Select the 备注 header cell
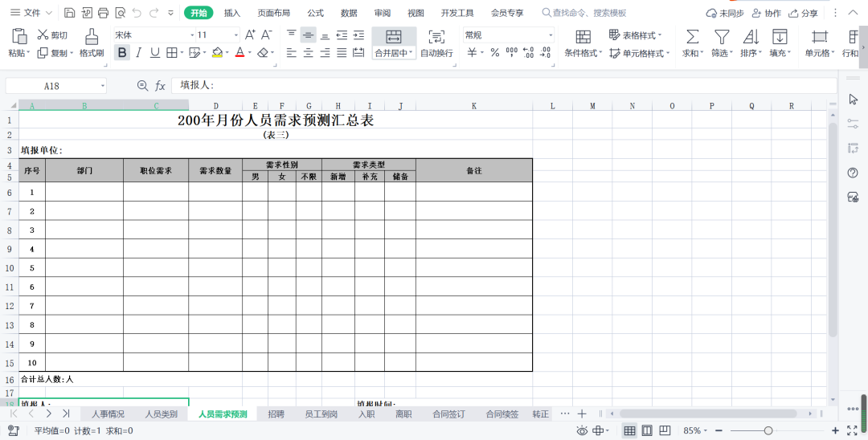 (x=474, y=170)
